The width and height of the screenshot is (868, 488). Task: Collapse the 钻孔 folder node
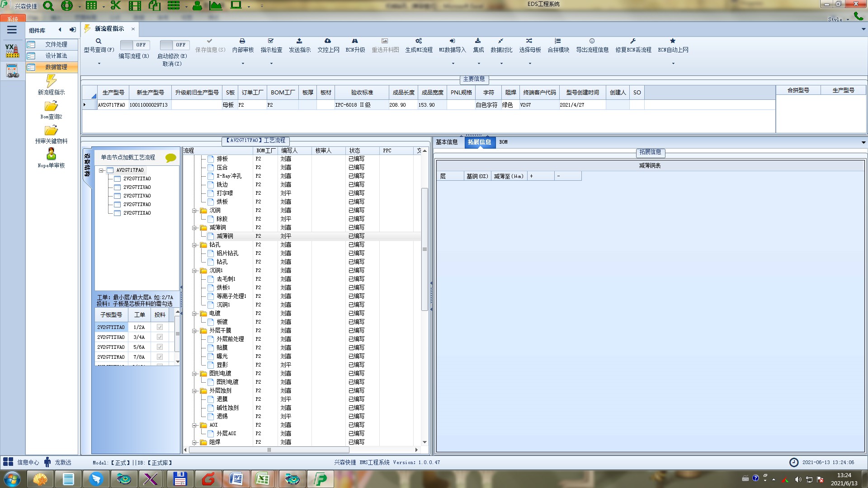[x=194, y=245]
